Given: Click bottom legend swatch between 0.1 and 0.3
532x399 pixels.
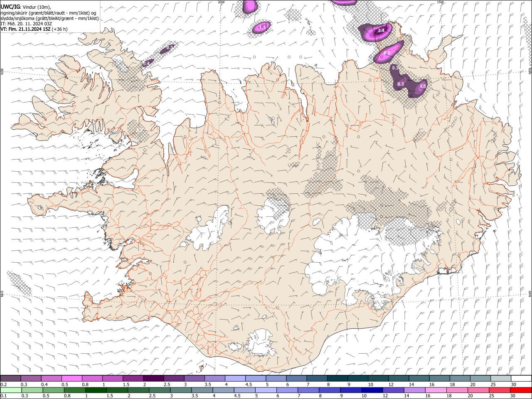Looking at the screenshot, I should [x=11, y=390].
